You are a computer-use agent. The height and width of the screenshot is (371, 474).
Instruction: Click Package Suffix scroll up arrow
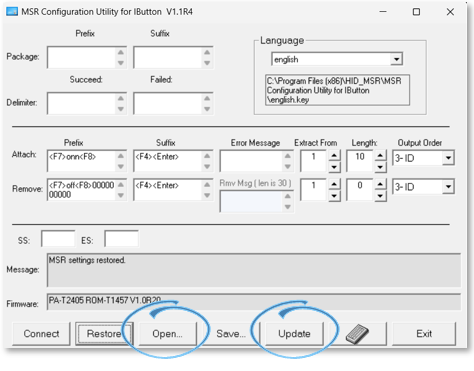(x=207, y=52)
